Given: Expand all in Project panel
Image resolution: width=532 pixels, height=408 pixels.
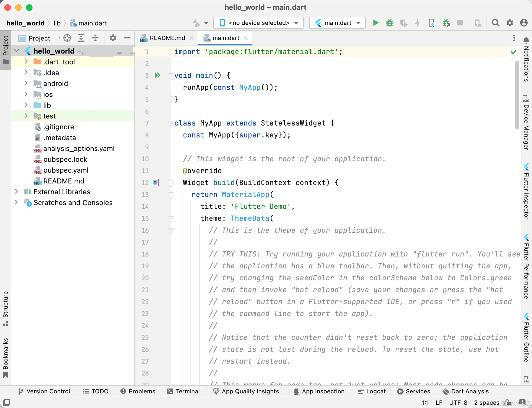Looking at the screenshot, I should 81,38.
